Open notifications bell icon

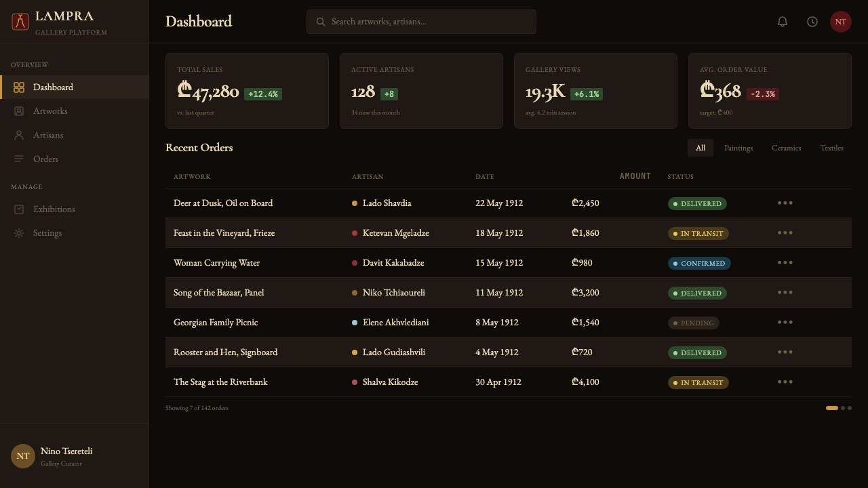[783, 22]
